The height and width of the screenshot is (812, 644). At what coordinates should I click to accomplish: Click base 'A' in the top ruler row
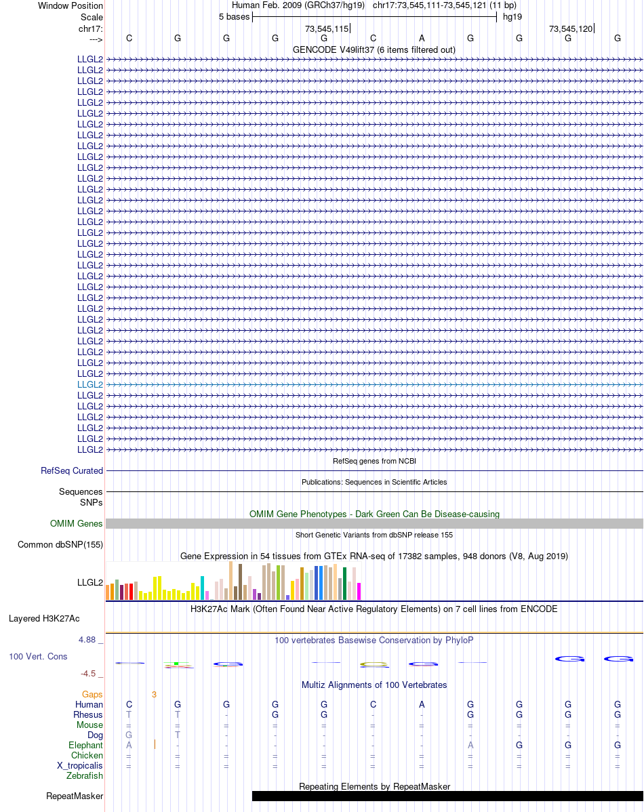[x=422, y=39]
